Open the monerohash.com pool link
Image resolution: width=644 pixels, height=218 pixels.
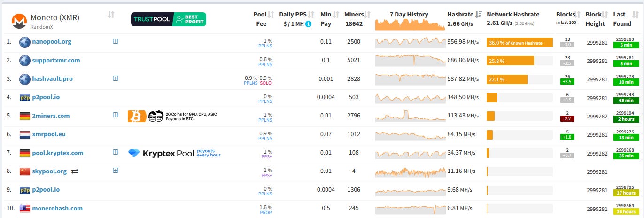57,209
